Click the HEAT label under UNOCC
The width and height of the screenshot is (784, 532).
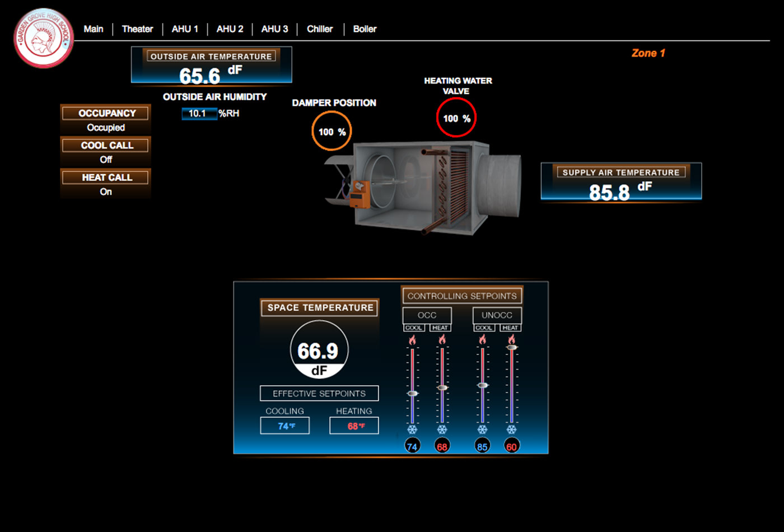(510, 328)
